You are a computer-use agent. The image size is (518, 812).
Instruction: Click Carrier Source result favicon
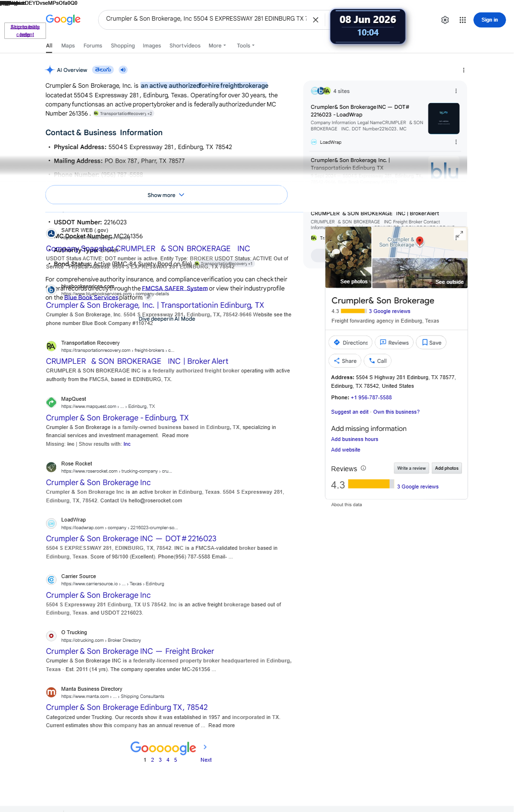tap(51, 580)
